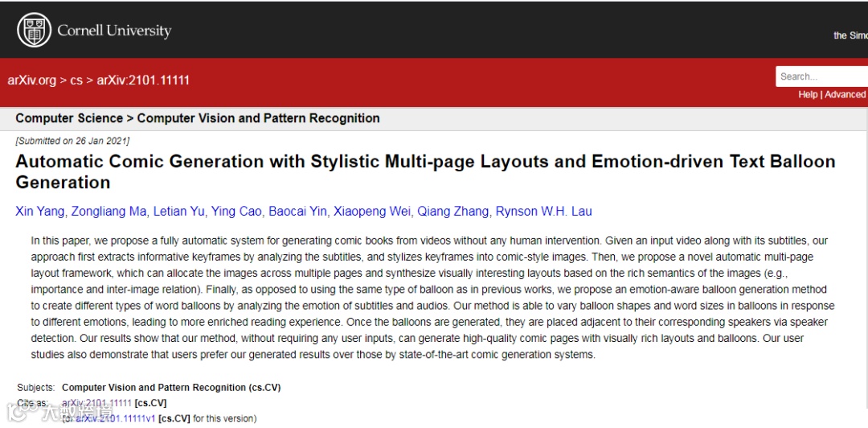Screen dimensions: 868x428
Task: Click the Cornell University seal logo
Action: click(x=35, y=30)
